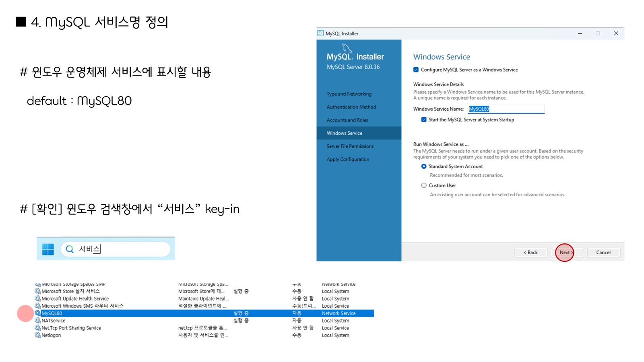
Task: Click the Maintains Update Heal... description
Action: click(203, 298)
